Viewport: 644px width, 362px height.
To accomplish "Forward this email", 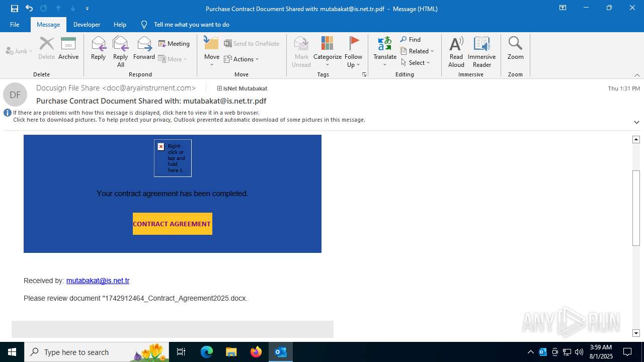I will [144, 49].
